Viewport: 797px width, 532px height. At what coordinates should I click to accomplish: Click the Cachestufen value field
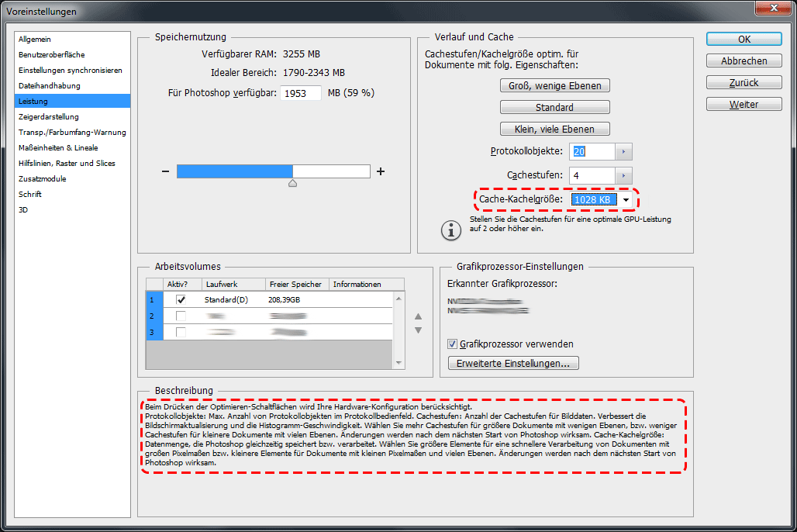click(x=592, y=176)
